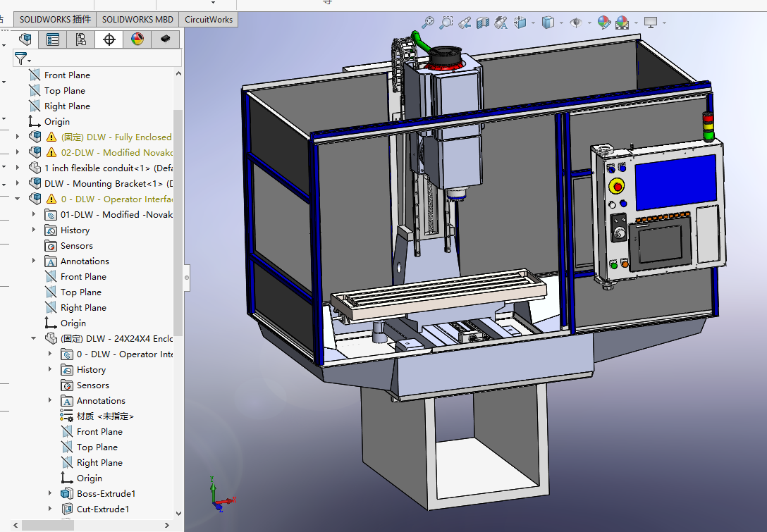The height and width of the screenshot is (532, 767).
Task: Go back to the Previous View
Action: coord(464,23)
